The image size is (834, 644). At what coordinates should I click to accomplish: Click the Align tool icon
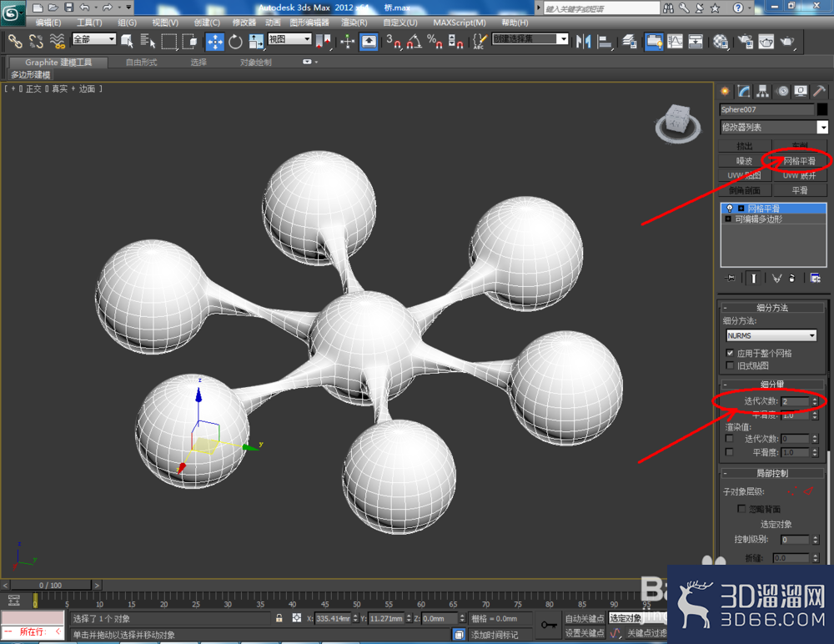605,42
